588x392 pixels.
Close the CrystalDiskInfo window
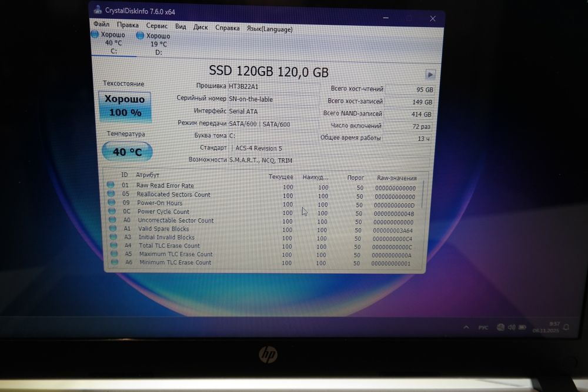pyautogui.click(x=433, y=18)
